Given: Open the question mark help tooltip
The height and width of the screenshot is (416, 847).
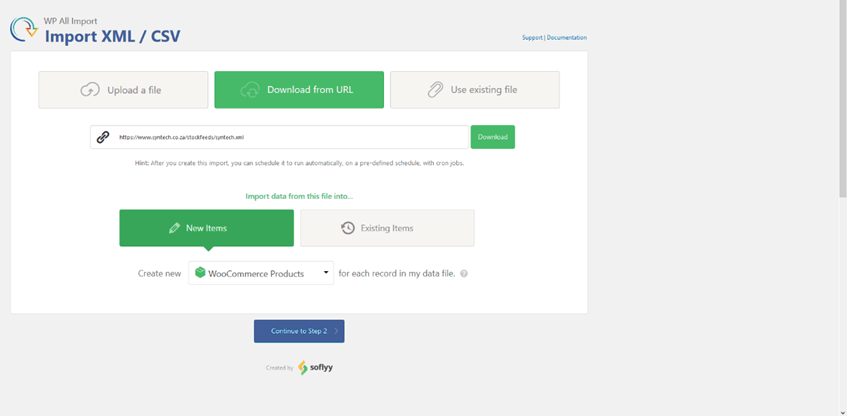Looking at the screenshot, I should click(x=464, y=273).
